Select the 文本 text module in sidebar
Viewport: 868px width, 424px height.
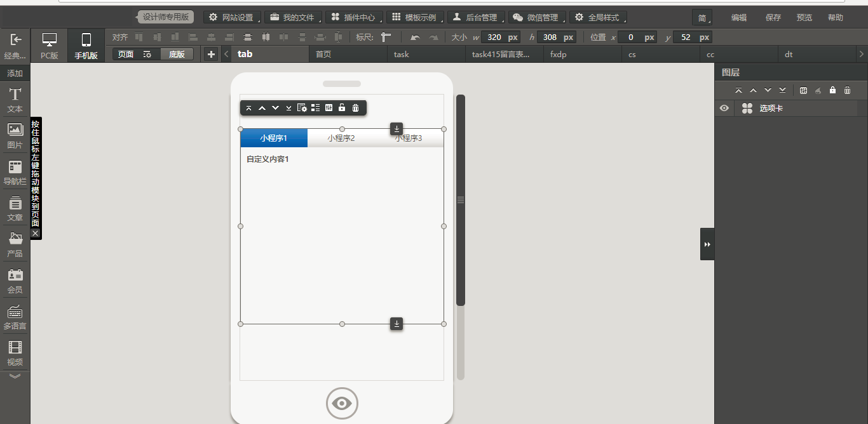pos(15,100)
